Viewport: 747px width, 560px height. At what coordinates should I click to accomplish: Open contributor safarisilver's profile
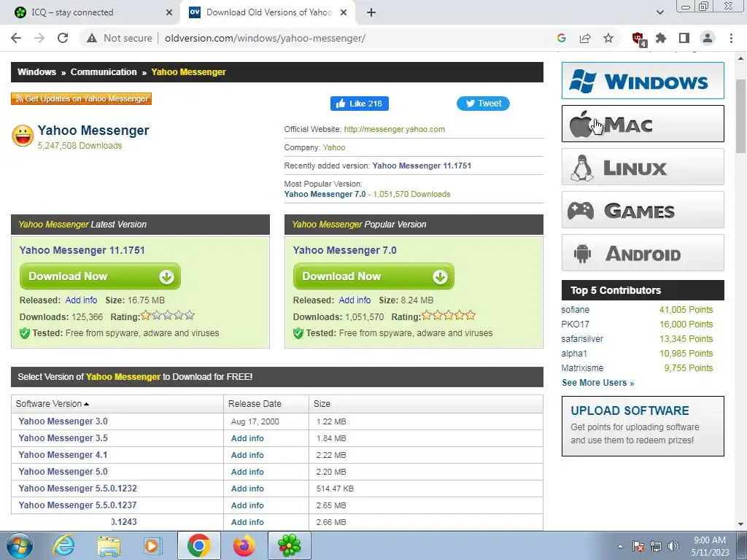582,338
